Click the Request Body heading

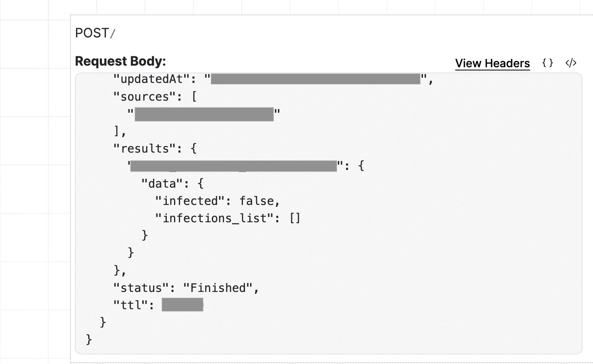[120, 61]
